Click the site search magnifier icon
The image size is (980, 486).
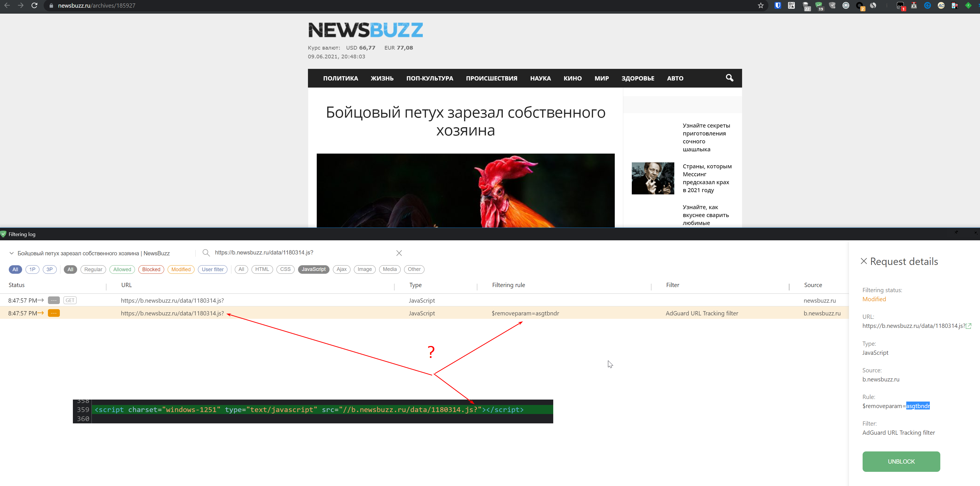(x=729, y=78)
